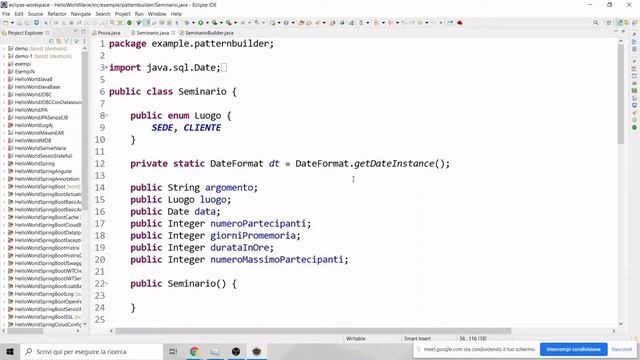The height and width of the screenshot is (360, 640).
Task: Open Chrome from the taskbar
Action: [195, 351]
